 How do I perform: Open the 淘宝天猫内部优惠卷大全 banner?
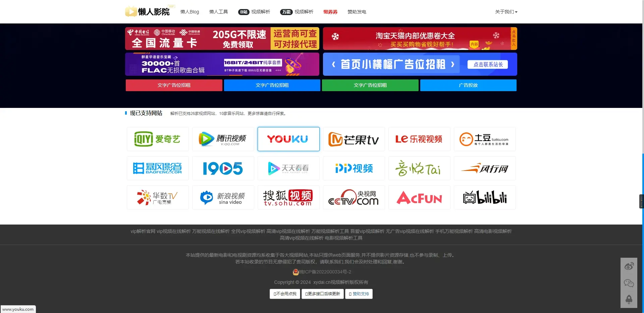coord(420,39)
